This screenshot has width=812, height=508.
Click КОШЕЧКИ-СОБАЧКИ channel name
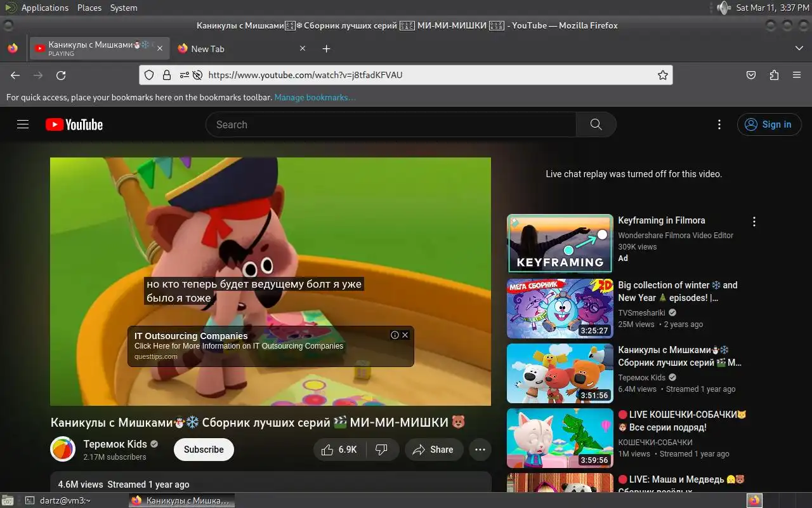click(x=655, y=442)
